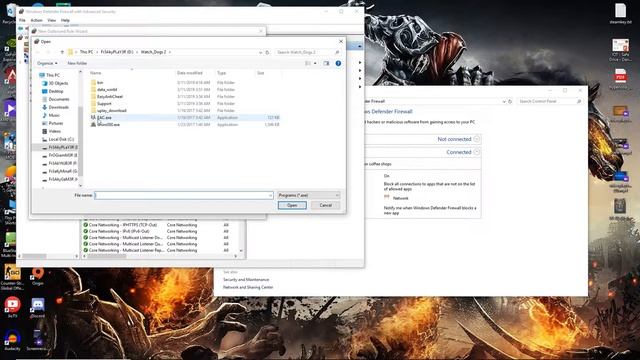Open the Security and Maintenance link
Image resolution: width=640 pixels, height=360 pixels.
point(246,280)
